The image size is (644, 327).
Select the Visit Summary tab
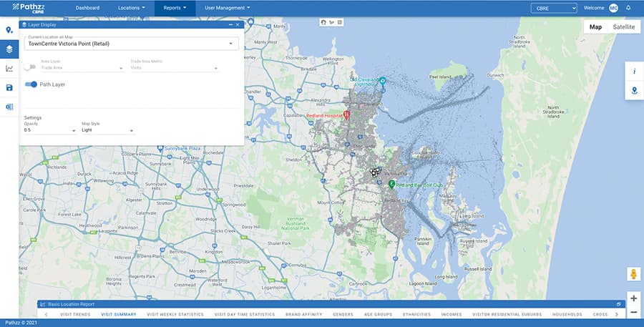click(x=119, y=314)
